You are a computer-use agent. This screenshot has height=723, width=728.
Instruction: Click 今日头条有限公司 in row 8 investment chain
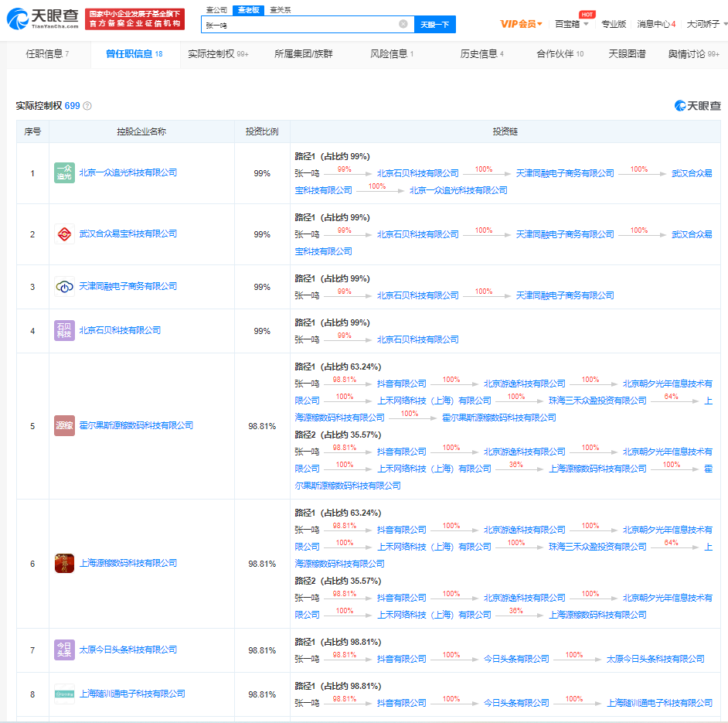[x=516, y=703]
